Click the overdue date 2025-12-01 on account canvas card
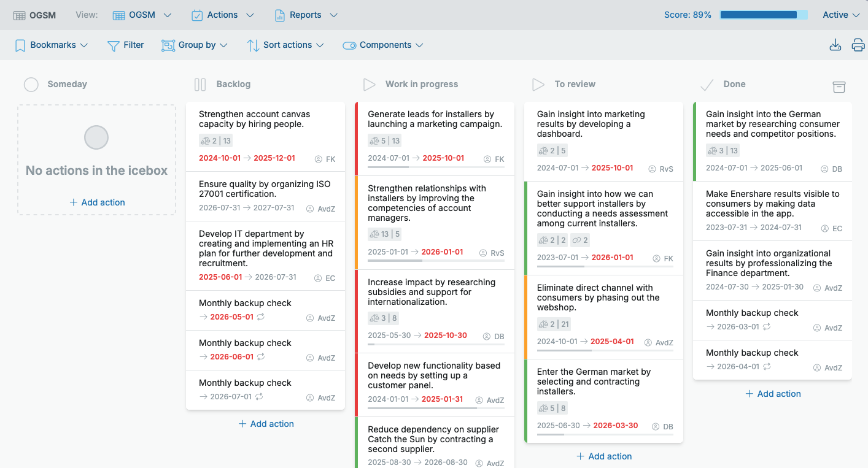The width and height of the screenshot is (868, 468). tap(274, 158)
